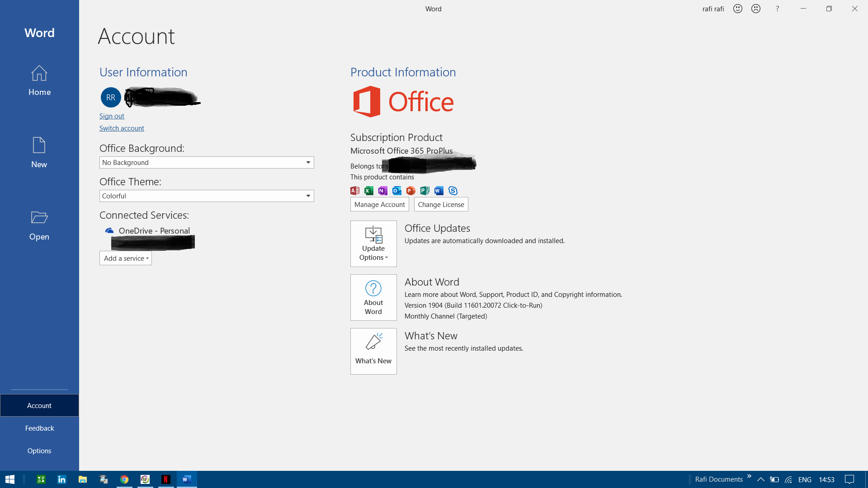This screenshot has width=868, height=488.
Task: Expand Rafi Documents toolbar chevron
Action: click(749, 476)
